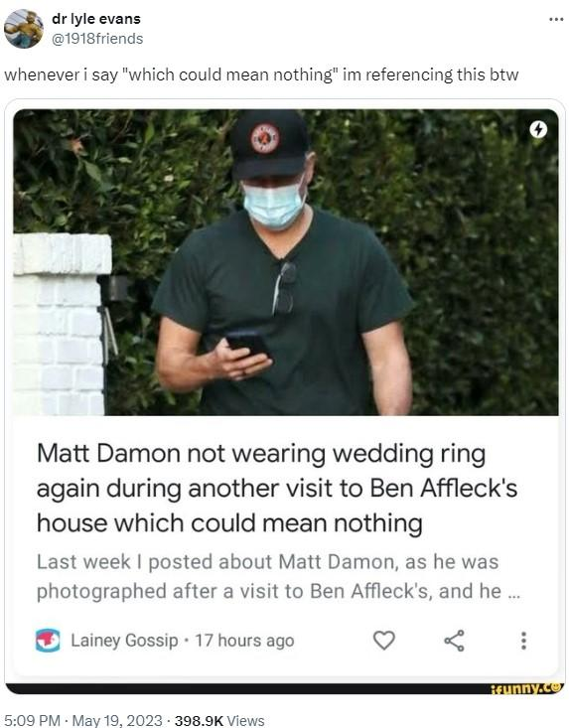The image size is (569, 728).
Task: View the 398.9K Views analytics
Action: tap(219, 720)
